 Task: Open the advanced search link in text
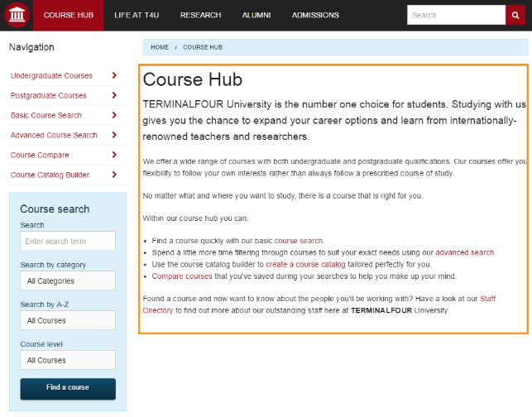[x=464, y=252]
